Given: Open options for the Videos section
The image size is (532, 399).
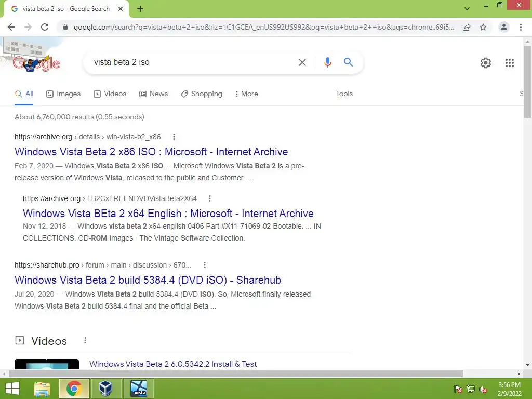Looking at the screenshot, I should pyautogui.click(x=85, y=340).
